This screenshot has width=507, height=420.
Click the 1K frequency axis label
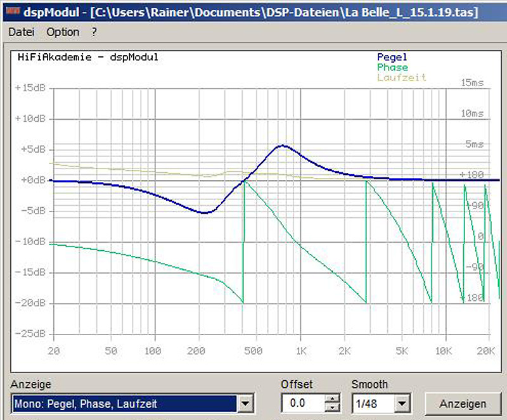click(x=302, y=351)
